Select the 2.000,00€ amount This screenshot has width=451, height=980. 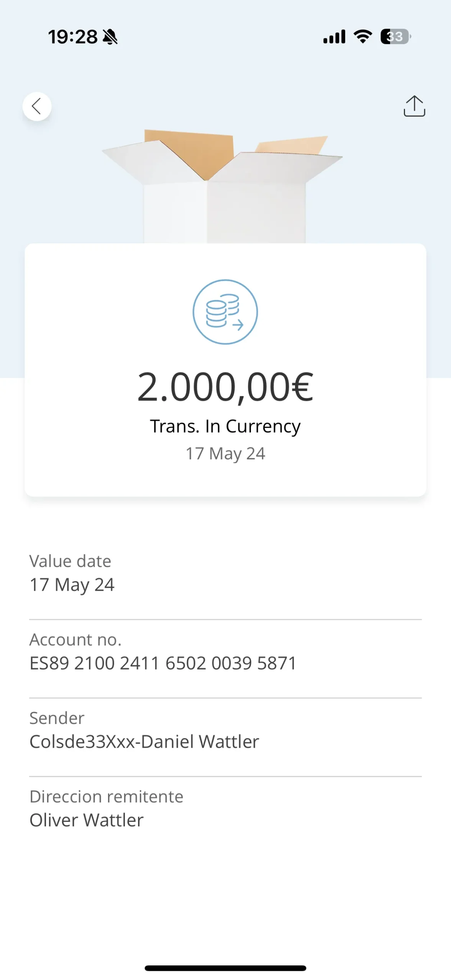click(225, 387)
